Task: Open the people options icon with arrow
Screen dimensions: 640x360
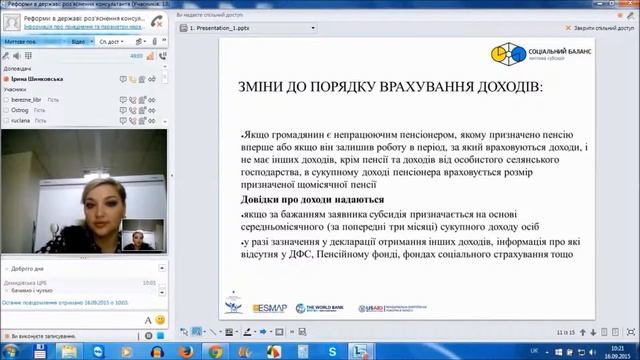Action: pos(140,42)
